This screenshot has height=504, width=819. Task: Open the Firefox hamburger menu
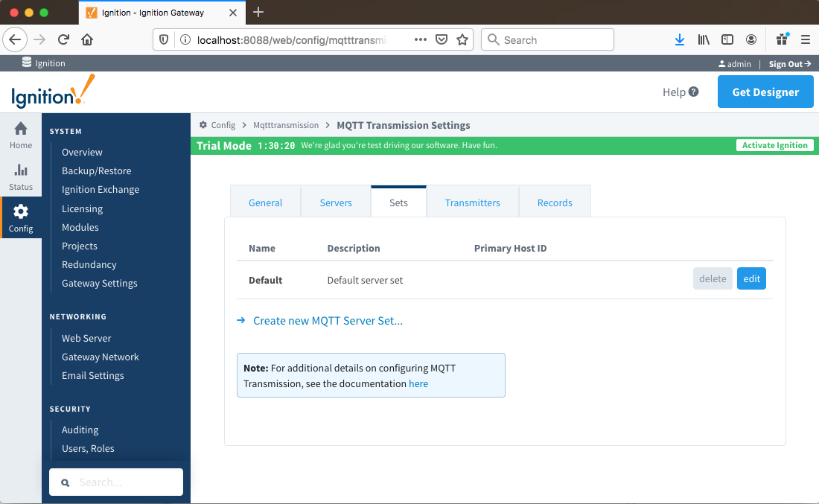[x=806, y=39]
